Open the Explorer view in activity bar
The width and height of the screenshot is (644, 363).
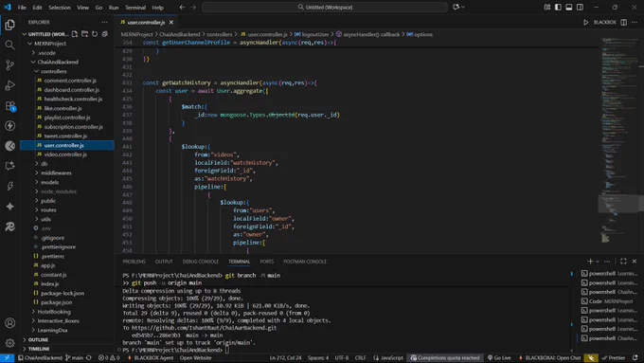click(x=9, y=25)
